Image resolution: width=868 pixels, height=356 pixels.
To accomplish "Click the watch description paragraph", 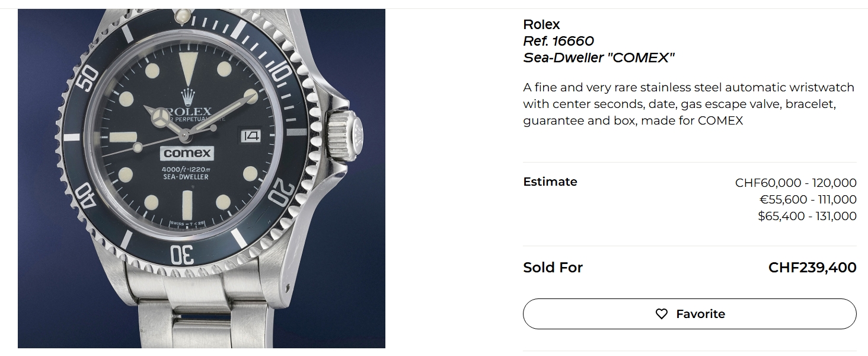I will (688, 104).
